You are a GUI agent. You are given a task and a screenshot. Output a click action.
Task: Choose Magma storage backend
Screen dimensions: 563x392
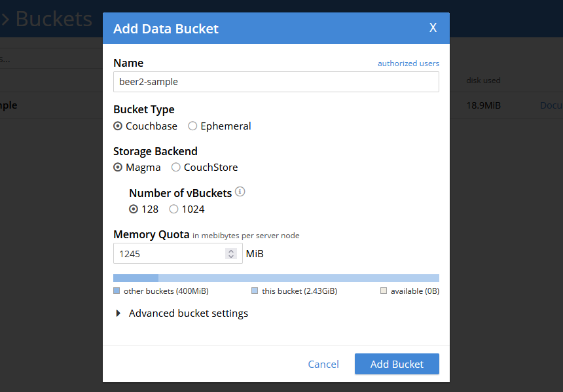[118, 168]
